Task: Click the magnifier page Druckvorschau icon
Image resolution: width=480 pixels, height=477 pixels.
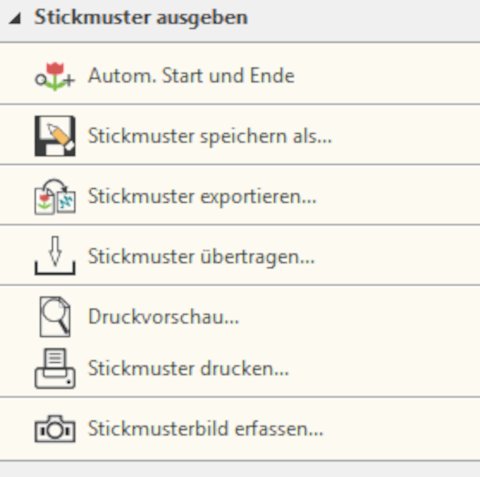Action: (x=55, y=316)
